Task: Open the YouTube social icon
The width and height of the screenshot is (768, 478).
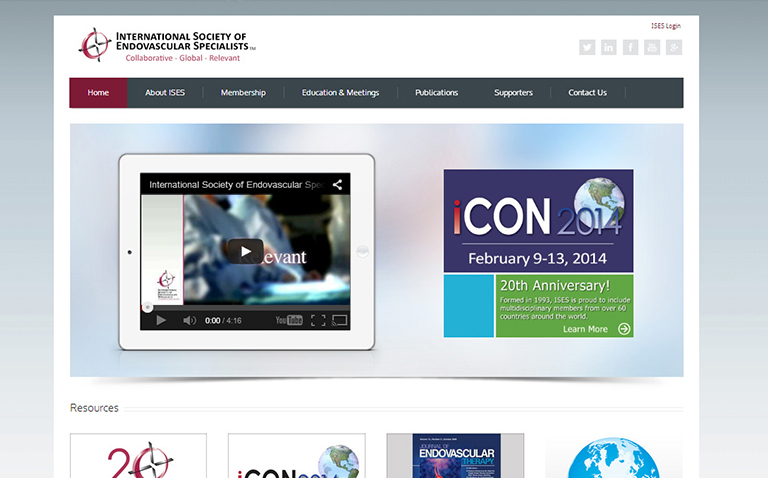Action: (x=652, y=48)
